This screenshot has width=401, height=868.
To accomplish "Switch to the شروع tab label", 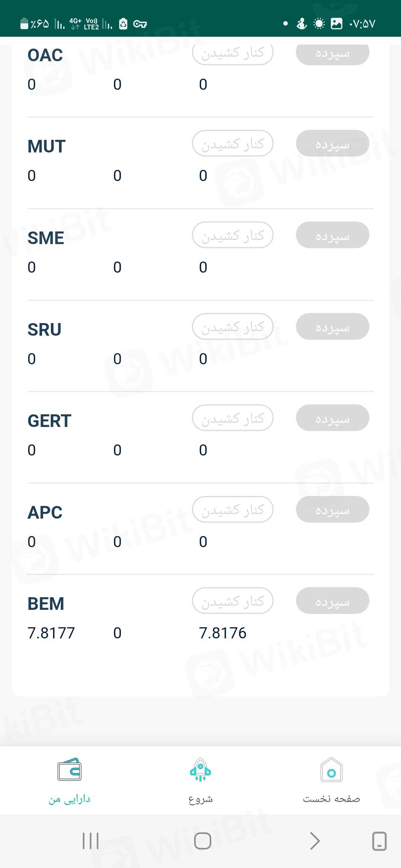I will pyautogui.click(x=200, y=799).
